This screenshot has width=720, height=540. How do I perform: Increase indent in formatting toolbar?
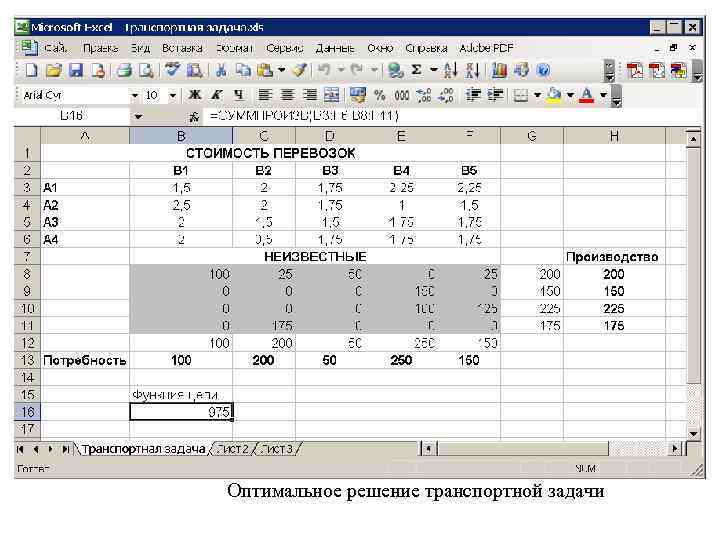(x=495, y=95)
